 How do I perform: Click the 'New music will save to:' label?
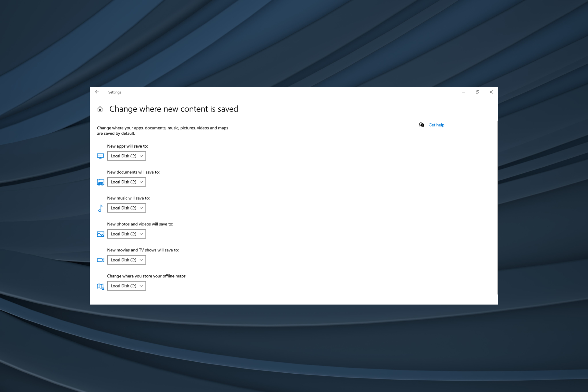[128, 198]
